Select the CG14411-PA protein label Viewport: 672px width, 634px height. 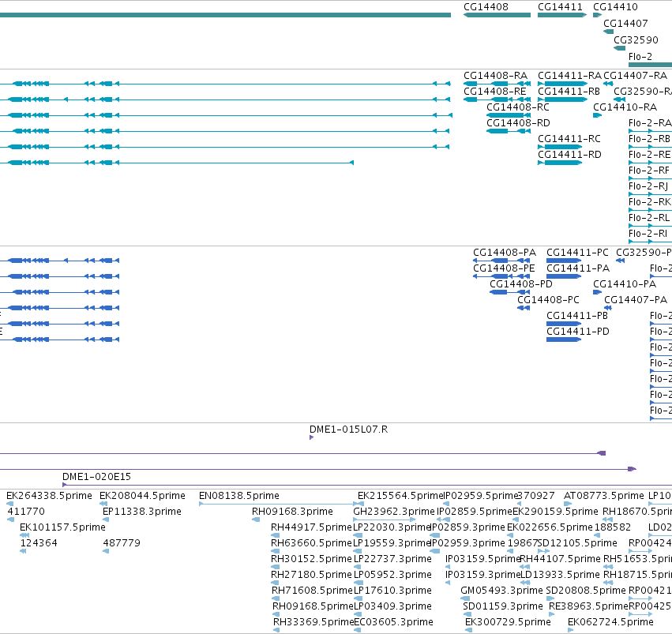578,268
